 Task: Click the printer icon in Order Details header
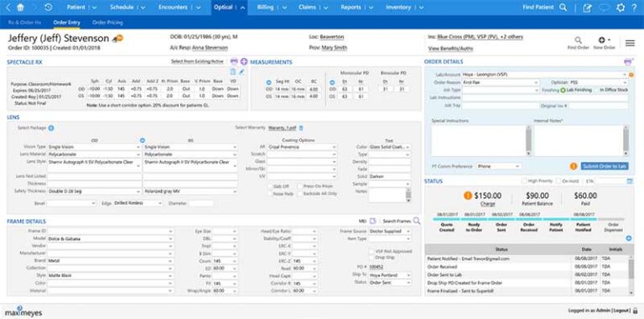point(627,61)
